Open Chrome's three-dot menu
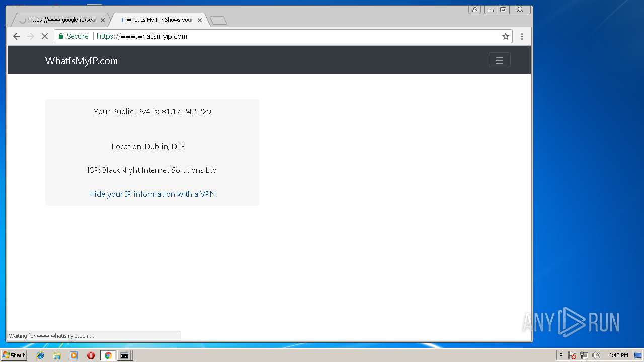 (x=522, y=36)
